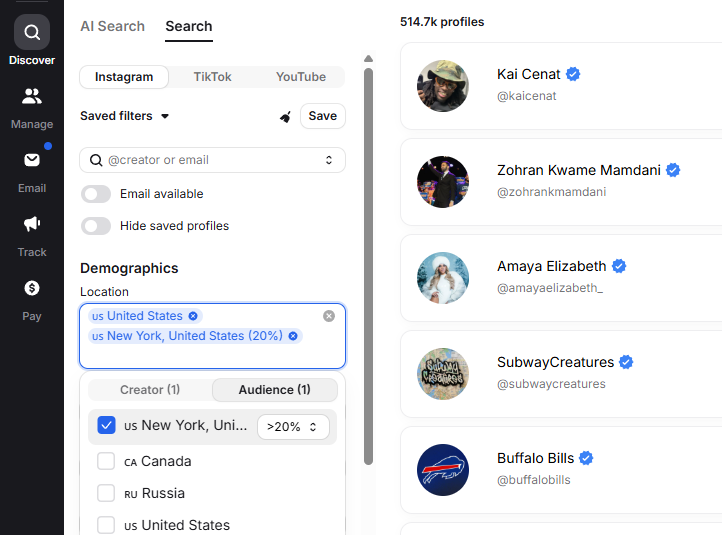
Task: Uncheck the New York audience checkbox
Action: click(106, 425)
